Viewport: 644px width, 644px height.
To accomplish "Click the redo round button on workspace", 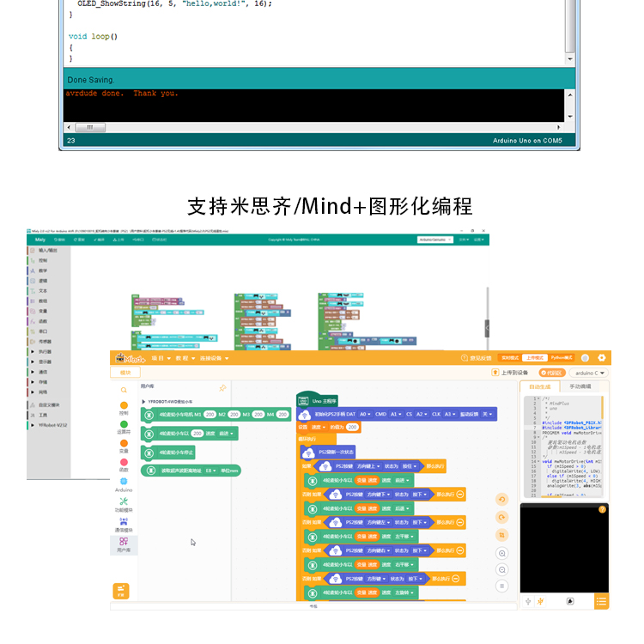I will 502,517.
